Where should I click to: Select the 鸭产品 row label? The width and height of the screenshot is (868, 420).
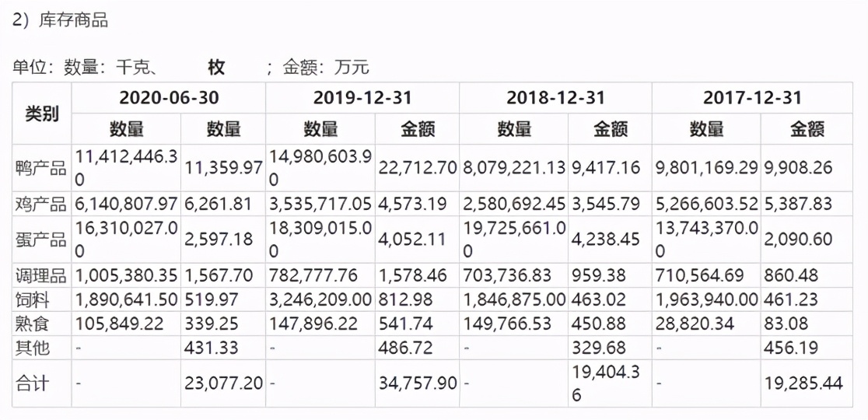[42, 168]
